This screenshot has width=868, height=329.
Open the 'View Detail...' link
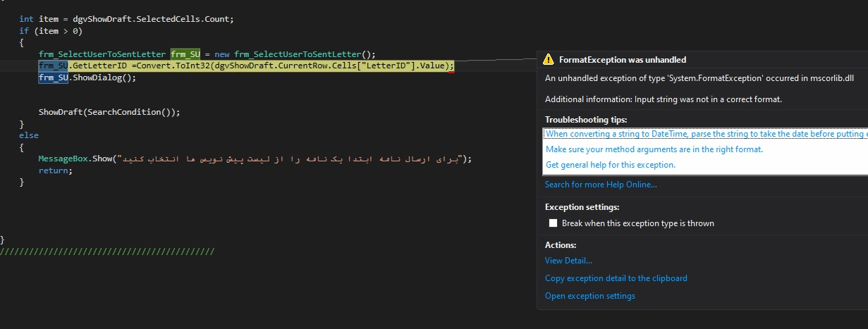[568, 261]
